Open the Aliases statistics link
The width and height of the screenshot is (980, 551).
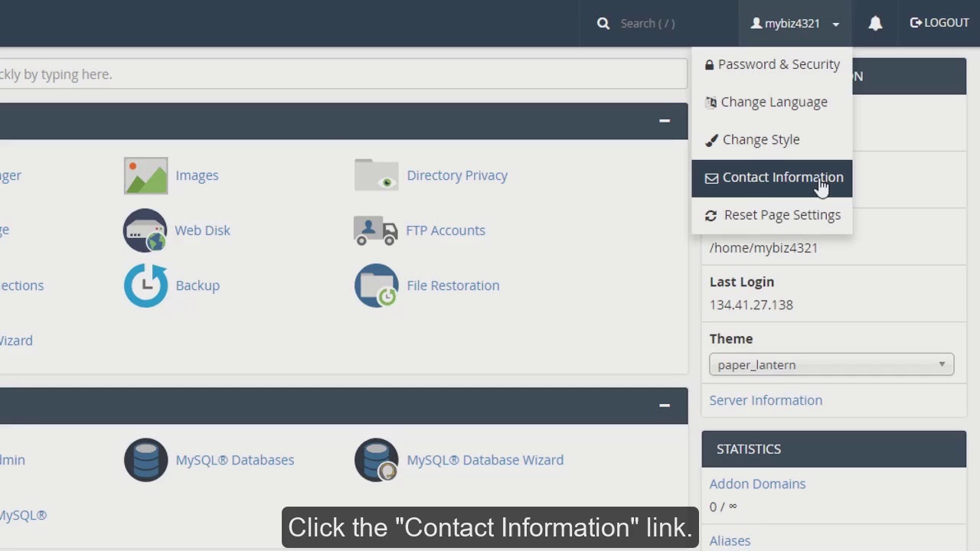(730, 540)
